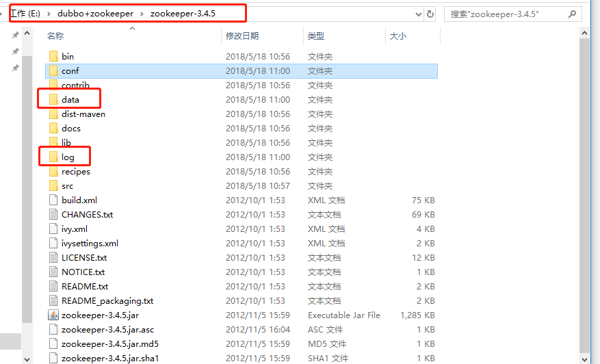Click the README_packaging.txt document icon
Screen dimensions: 600x364
pos(53,300)
